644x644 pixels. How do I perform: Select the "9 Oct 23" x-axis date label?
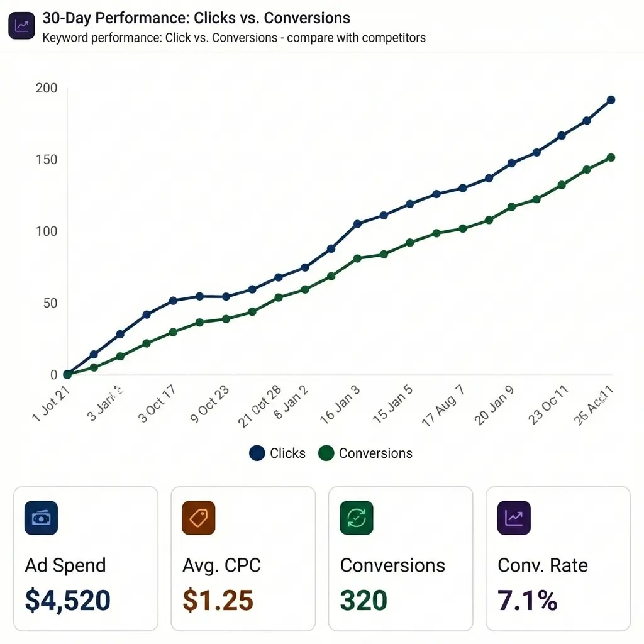pyautogui.click(x=210, y=404)
